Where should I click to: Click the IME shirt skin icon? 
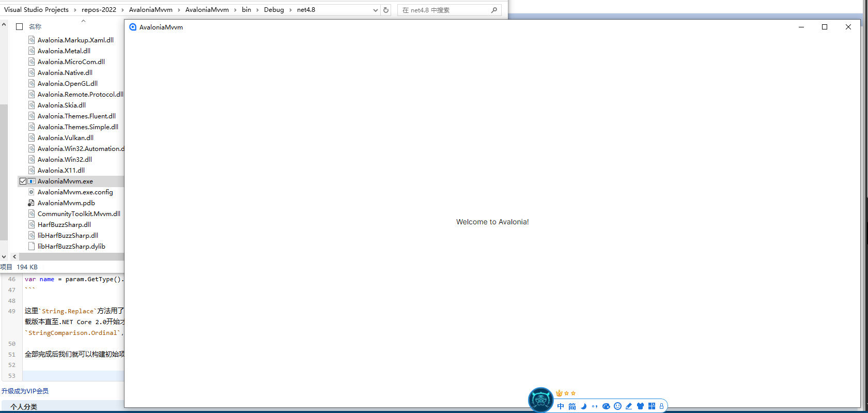[640, 406]
